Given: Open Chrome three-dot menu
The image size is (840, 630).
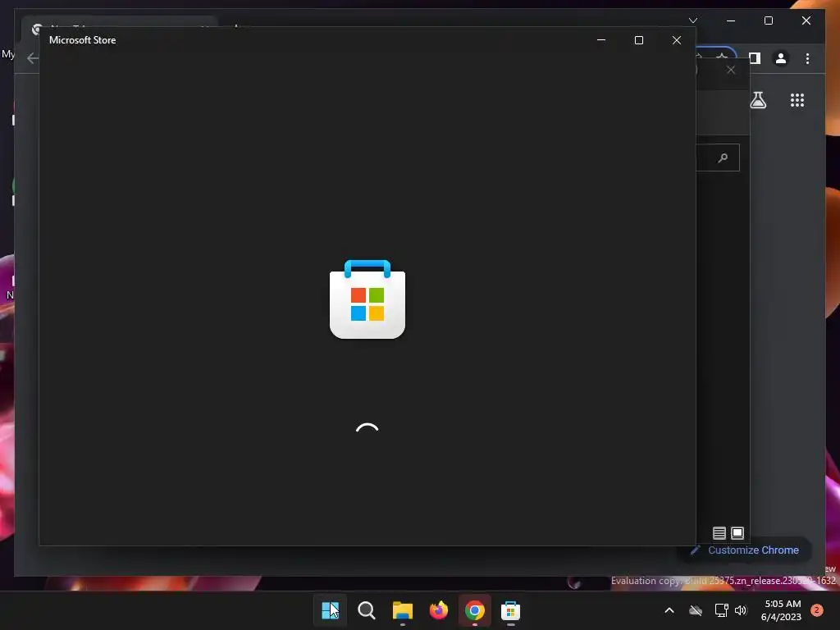Looking at the screenshot, I should [x=807, y=58].
